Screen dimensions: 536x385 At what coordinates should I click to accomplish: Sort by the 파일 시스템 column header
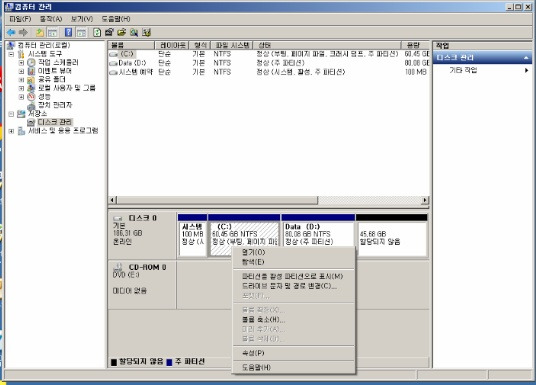click(232, 45)
